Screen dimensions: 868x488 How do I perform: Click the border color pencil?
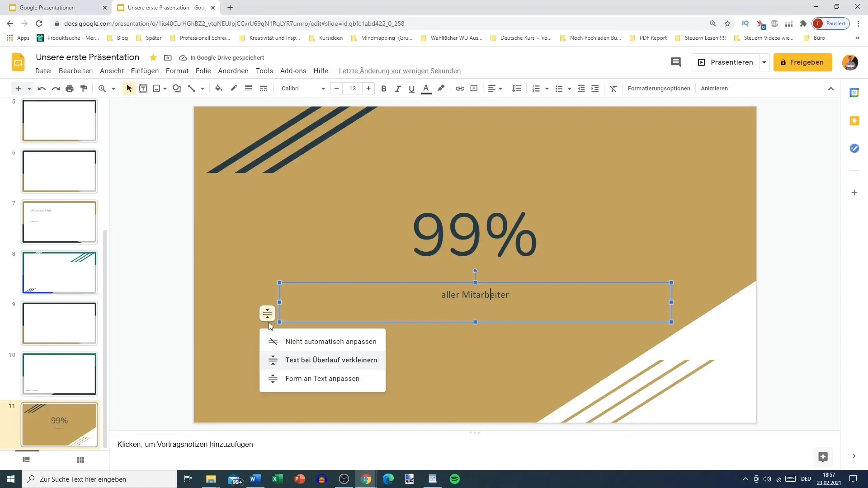tap(234, 89)
